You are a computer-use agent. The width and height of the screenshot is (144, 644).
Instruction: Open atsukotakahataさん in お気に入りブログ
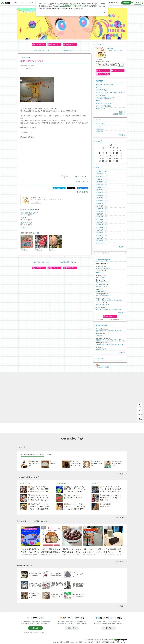tap(102, 329)
